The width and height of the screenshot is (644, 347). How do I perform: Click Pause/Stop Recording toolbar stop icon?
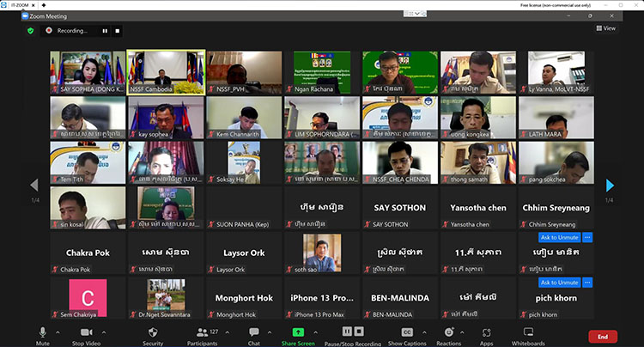pos(359,332)
